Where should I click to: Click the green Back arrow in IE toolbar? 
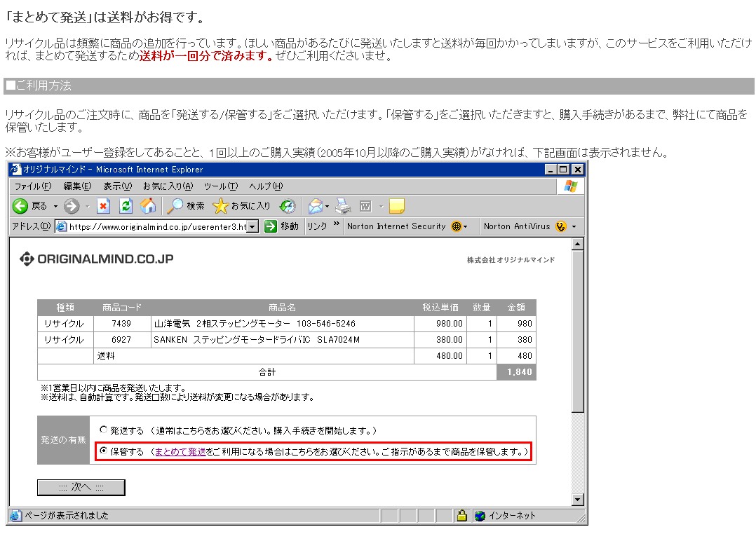20,206
